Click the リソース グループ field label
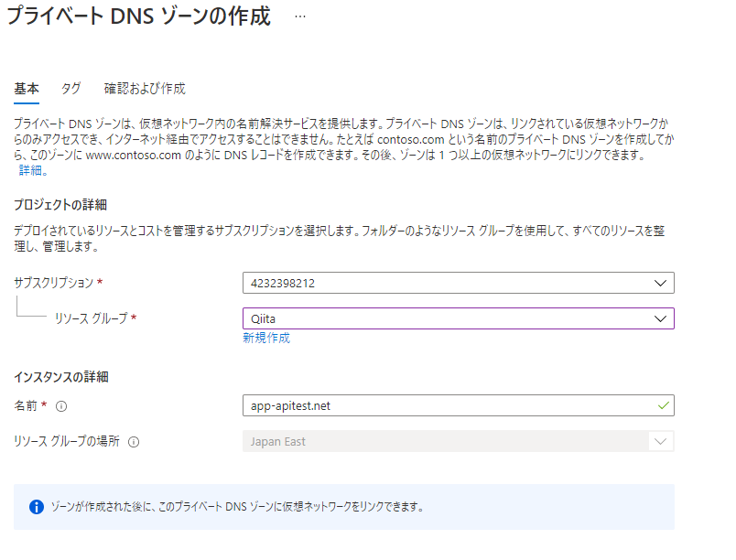 (x=91, y=318)
